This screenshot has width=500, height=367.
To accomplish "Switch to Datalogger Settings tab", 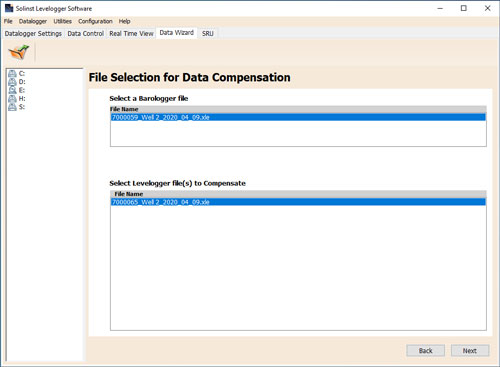I will coord(33,34).
